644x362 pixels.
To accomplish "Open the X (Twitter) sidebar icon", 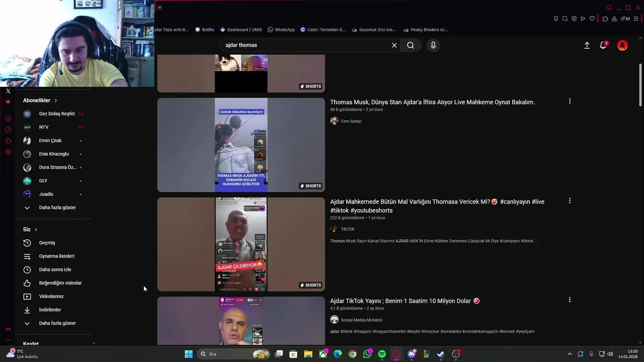I will pos(8,91).
